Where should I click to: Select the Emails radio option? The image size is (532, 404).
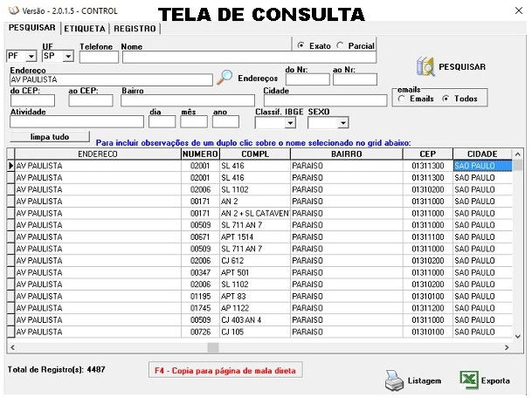tap(402, 99)
